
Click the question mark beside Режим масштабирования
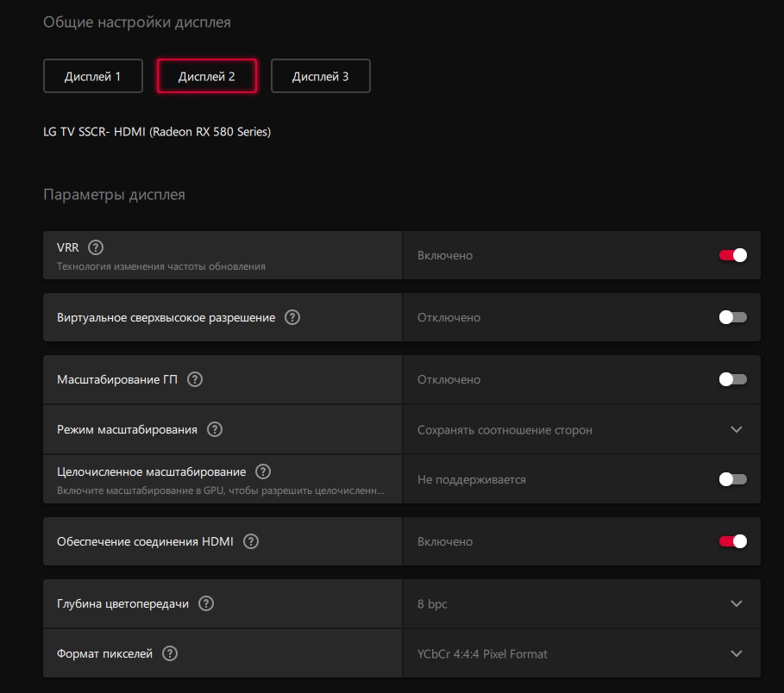[215, 429]
